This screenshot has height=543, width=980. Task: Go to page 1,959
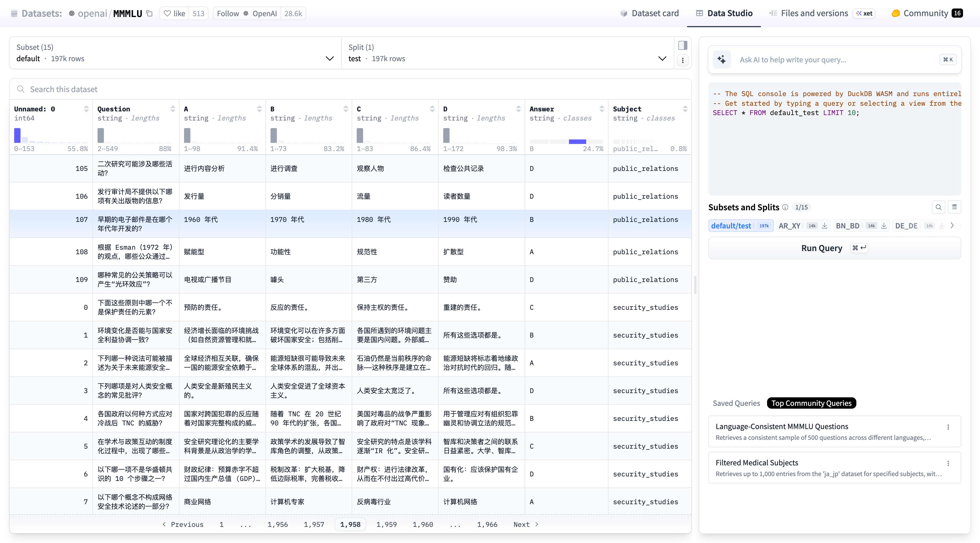pos(386,524)
